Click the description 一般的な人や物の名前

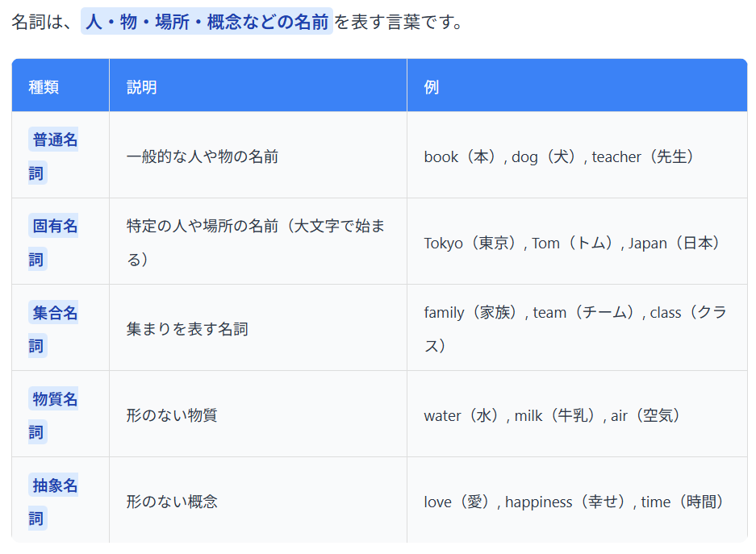click(203, 156)
